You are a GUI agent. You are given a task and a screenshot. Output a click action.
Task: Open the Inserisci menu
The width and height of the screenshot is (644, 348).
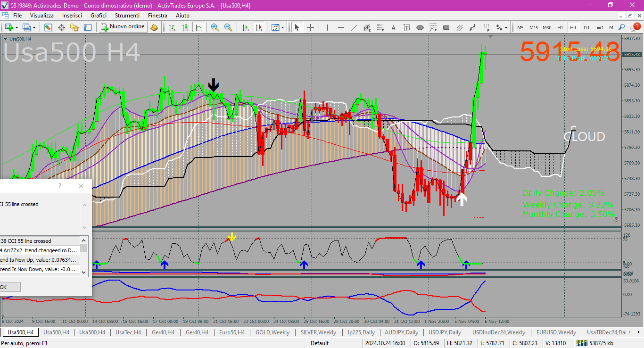pyautogui.click(x=72, y=16)
